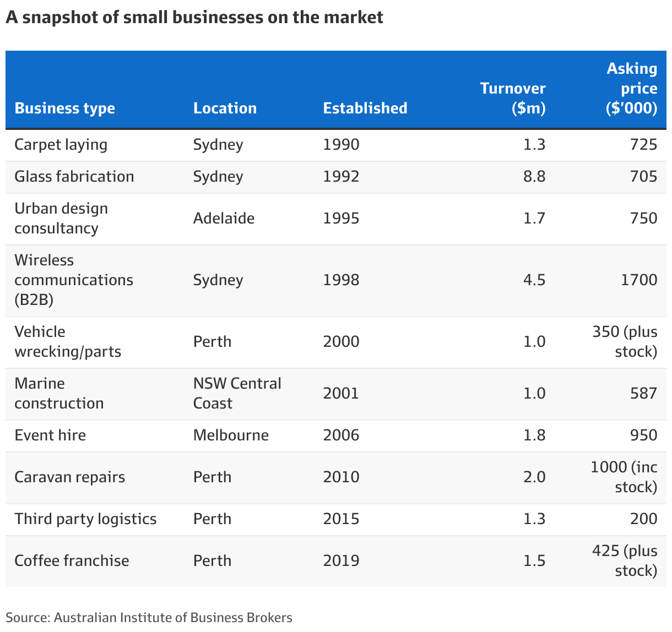Click the 1700 asking price value
The height and width of the screenshot is (632, 672).
click(x=638, y=280)
